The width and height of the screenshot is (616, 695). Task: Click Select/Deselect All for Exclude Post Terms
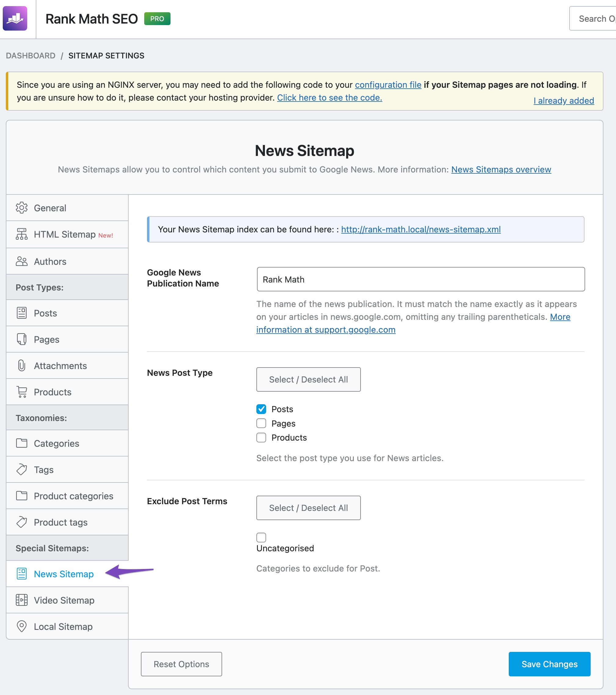pyautogui.click(x=309, y=508)
